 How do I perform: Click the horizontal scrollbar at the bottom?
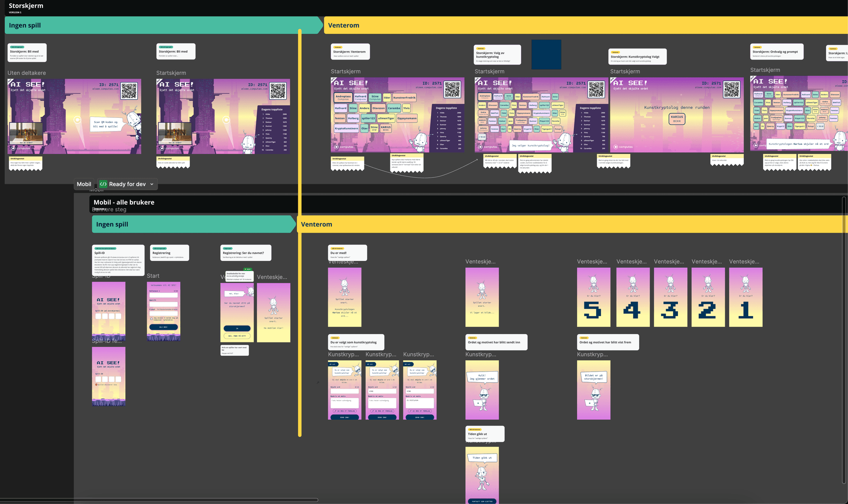click(x=159, y=500)
